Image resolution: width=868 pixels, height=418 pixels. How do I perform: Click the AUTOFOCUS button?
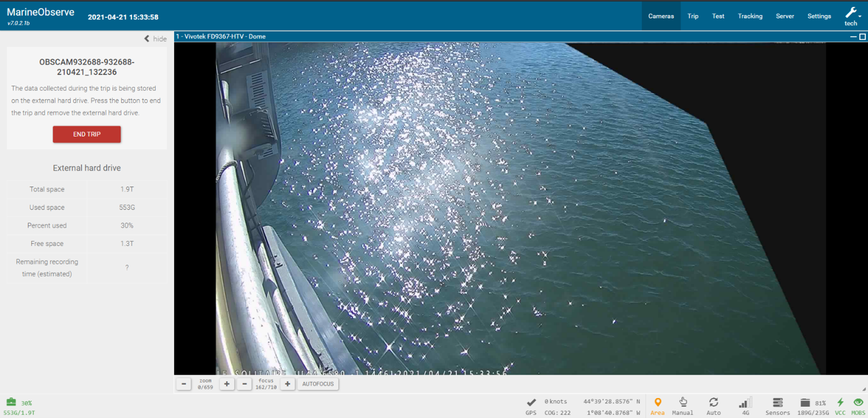318,384
